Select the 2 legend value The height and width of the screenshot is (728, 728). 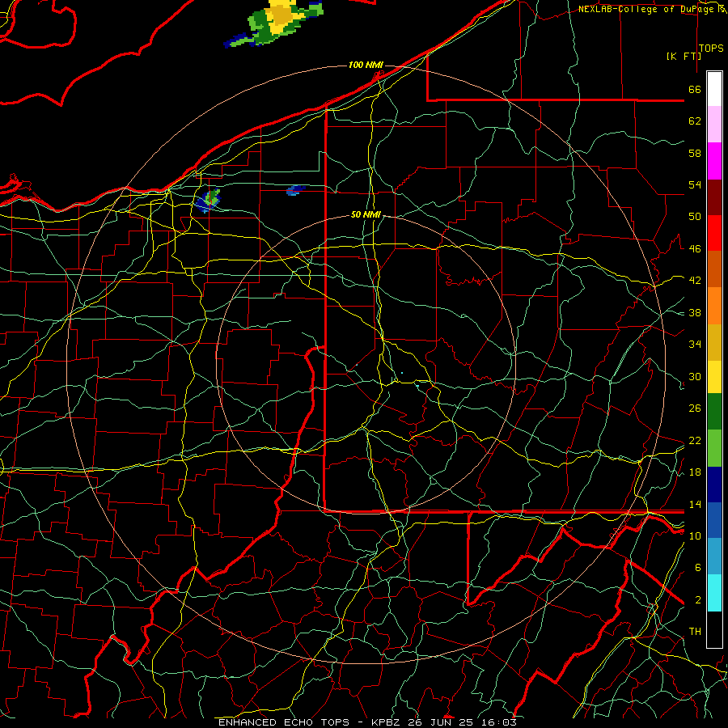click(x=698, y=600)
